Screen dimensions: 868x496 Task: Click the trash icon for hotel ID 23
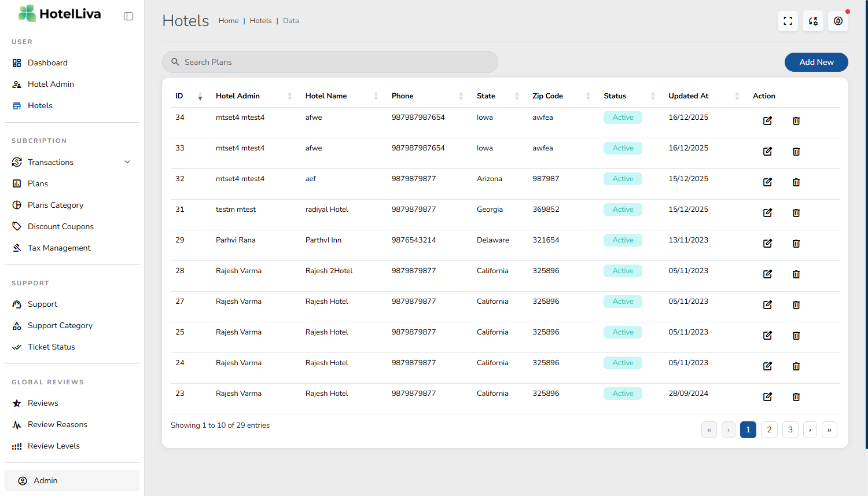[796, 397]
